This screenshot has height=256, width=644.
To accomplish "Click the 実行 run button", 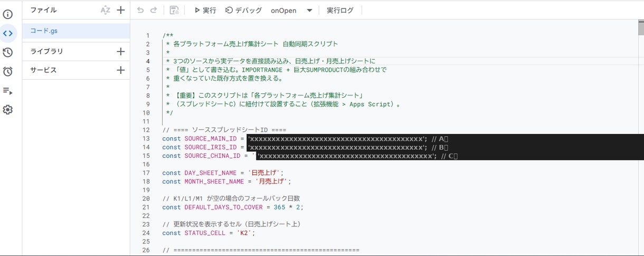I will [x=205, y=10].
